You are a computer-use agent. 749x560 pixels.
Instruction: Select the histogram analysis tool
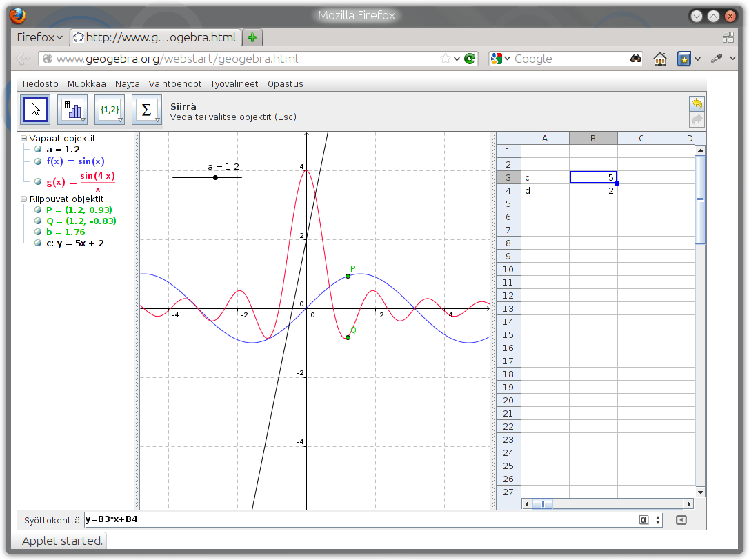coord(72,110)
